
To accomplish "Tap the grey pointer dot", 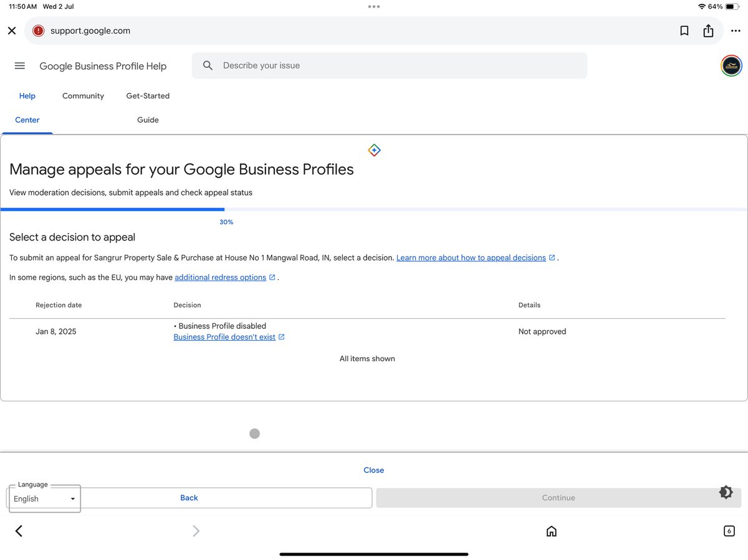I will point(254,434).
